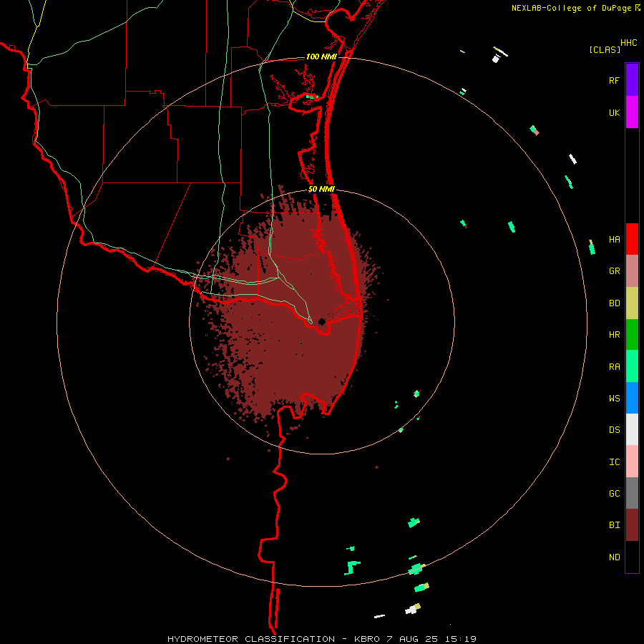Click the IC pink legend swatch
This screenshot has width=644, height=644.
tap(632, 462)
